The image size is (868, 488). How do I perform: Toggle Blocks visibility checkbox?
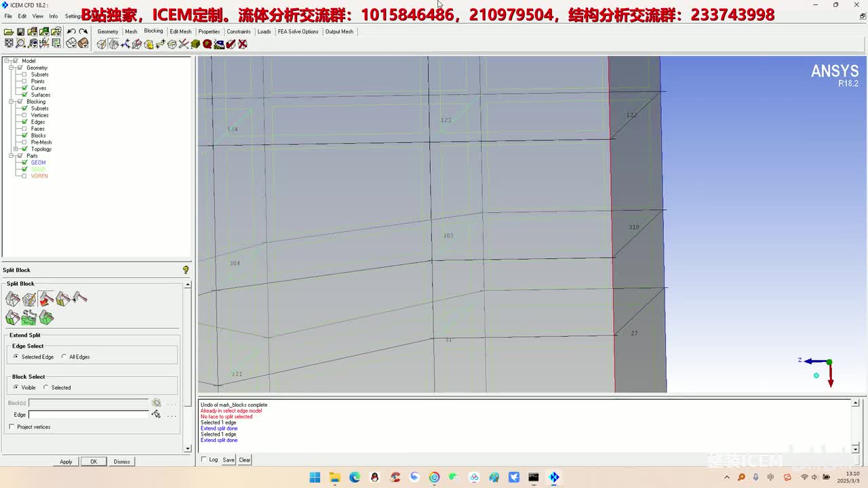click(x=25, y=136)
